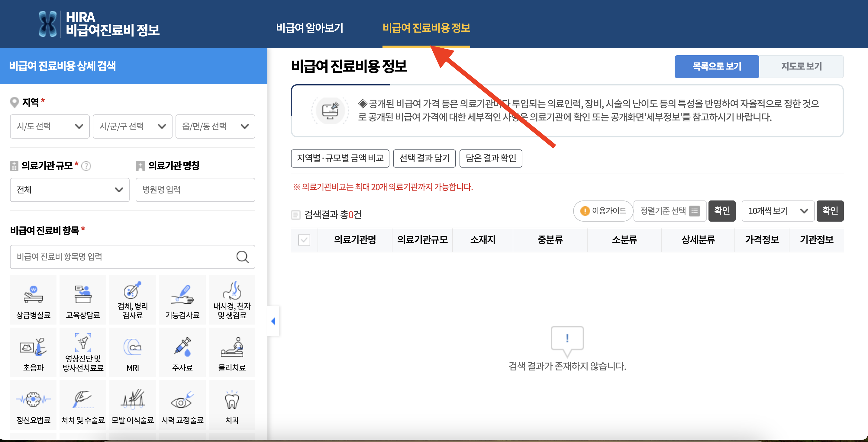Image resolution: width=868 pixels, height=442 pixels.
Task: Open the 비급여 알아보기 menu
Action: click(x=310, y=28)
